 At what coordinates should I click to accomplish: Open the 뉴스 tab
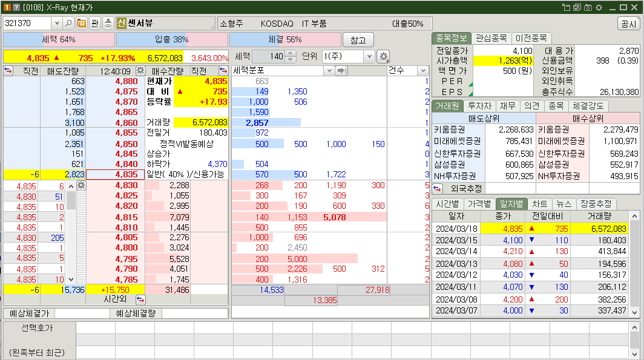point(564,204)
